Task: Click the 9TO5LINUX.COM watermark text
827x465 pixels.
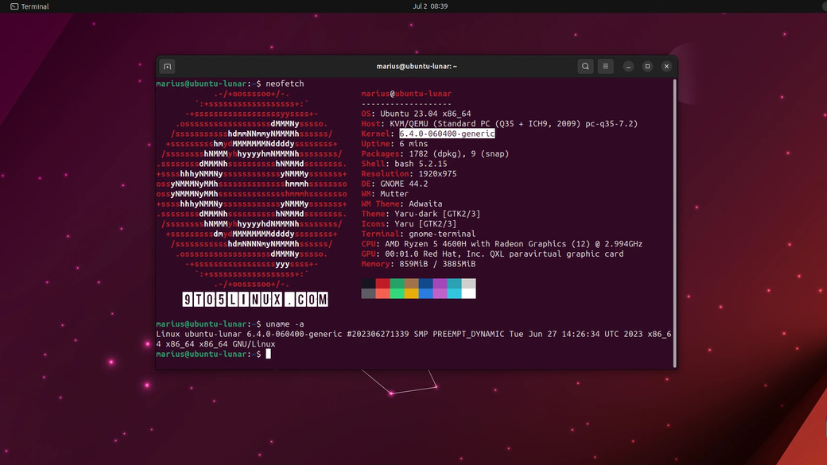Action: click(x=255, y=299)
